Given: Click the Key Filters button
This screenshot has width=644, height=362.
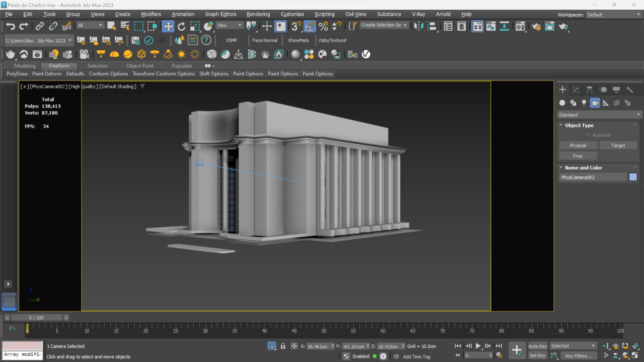Looking at the screenshot, I should (578, 356).
